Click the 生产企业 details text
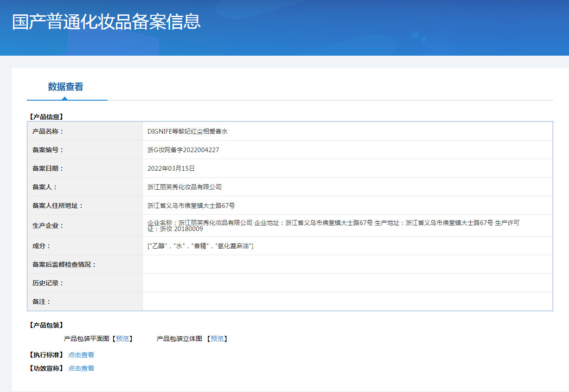 pyautogui.click(x=333, y=225)
